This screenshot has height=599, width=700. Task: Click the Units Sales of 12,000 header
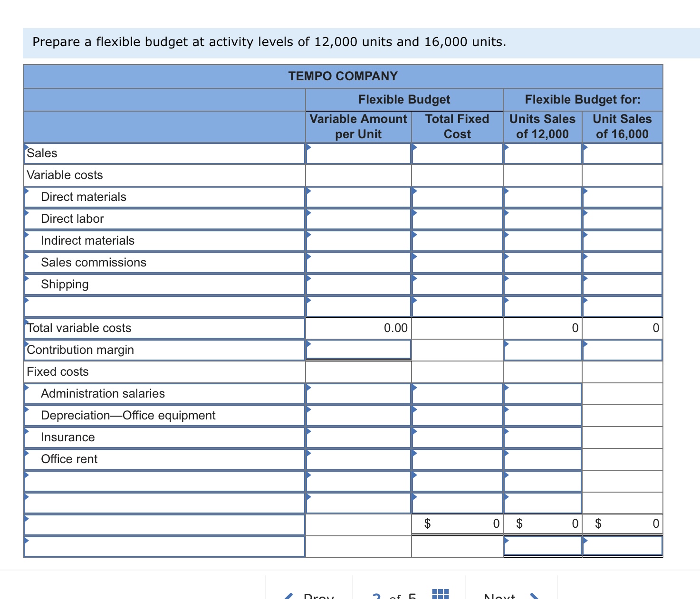pos(542,126)
